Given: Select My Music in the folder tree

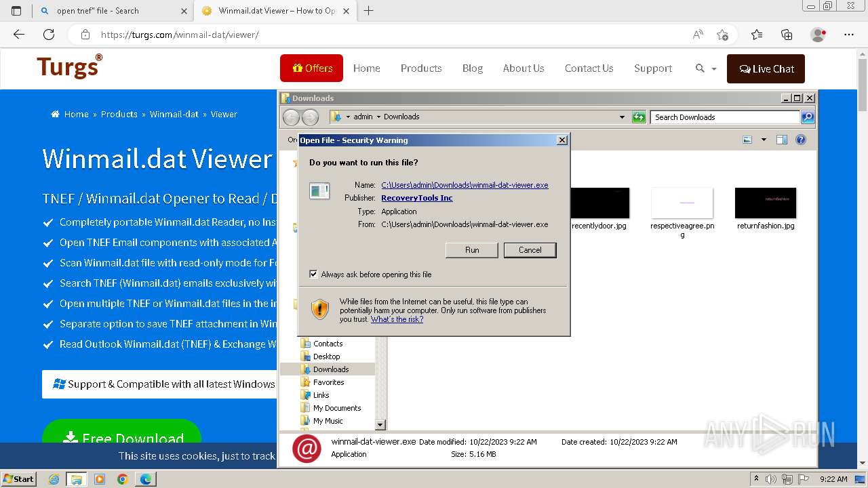Looking at the screenshot, I should 328,421.
